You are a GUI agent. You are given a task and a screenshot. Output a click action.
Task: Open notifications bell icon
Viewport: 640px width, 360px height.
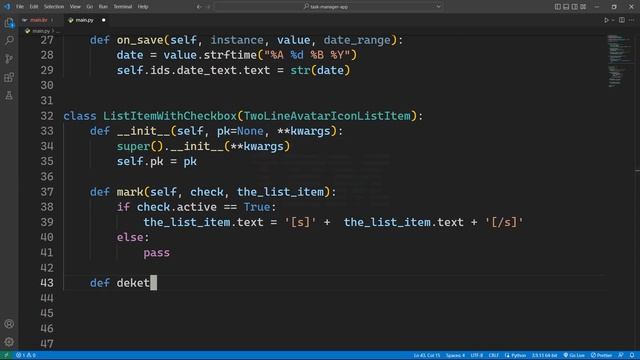(632, 355)
